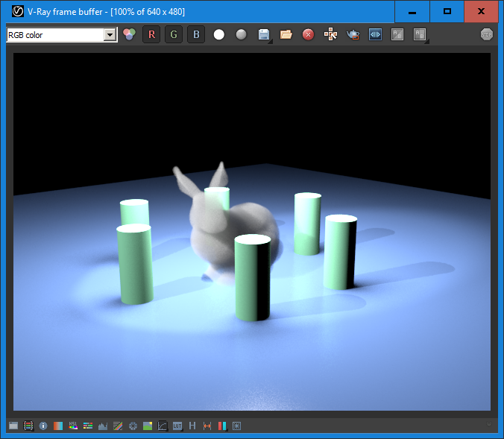Show corrections control window icon
Image resolution: width=504 pixels, height=439 pixels.
(13, 426)
